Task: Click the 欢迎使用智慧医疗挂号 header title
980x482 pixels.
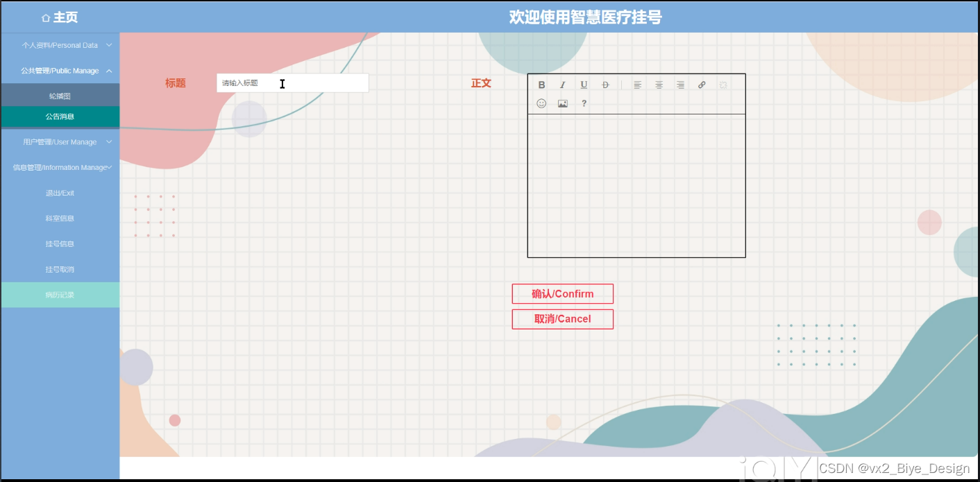Action: [x=585, y=17]
